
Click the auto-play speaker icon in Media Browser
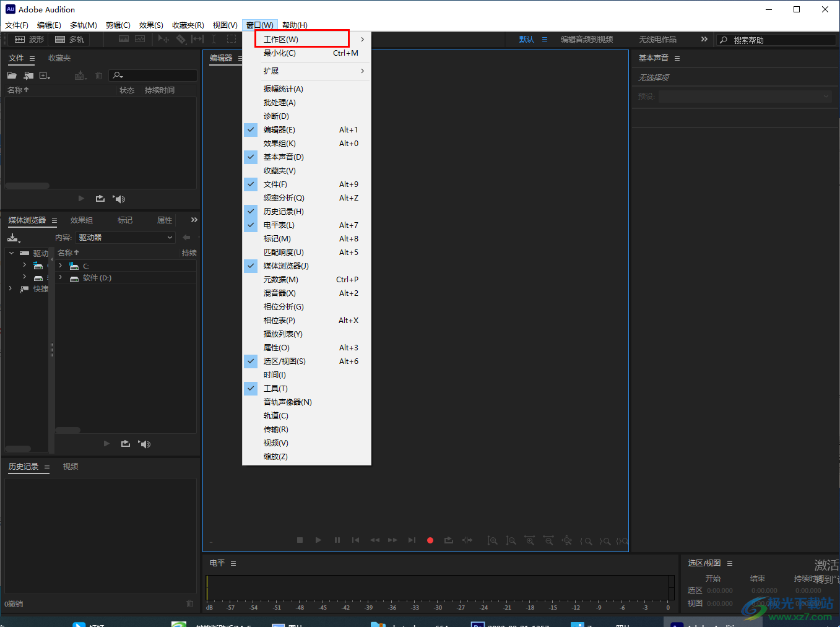click(x=144, y=444)
